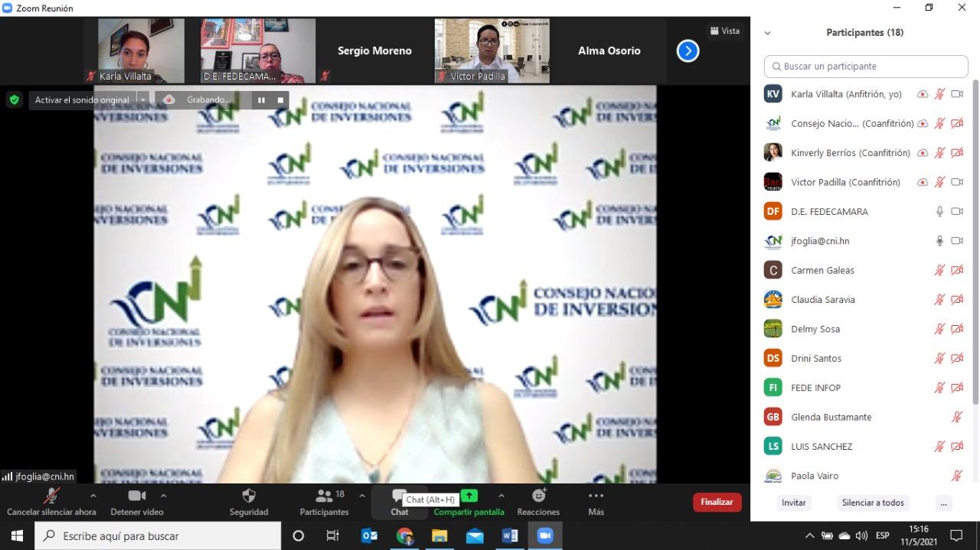Click red Finalizar button

[x=717, y=502]
